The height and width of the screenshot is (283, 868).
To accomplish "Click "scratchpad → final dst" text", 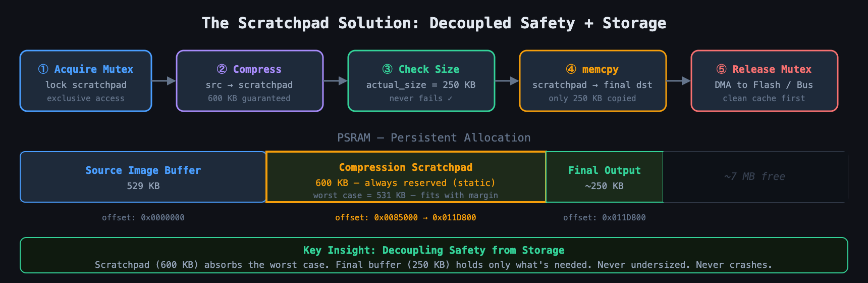I will pos(592,85).
